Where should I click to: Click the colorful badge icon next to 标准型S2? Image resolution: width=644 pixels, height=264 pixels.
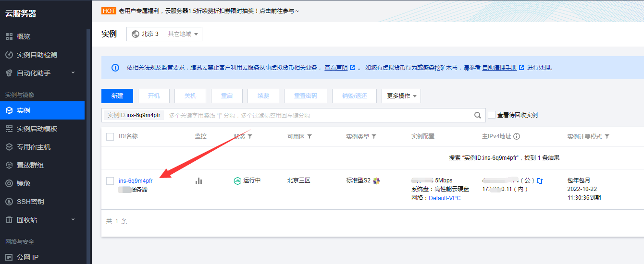click(x=376, y=181)
